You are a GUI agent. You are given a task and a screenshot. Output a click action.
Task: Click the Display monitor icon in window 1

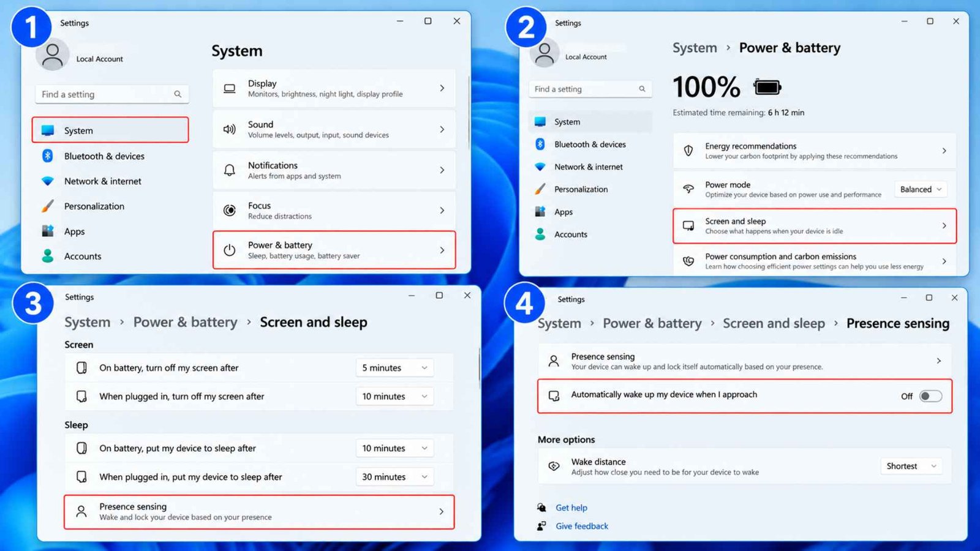tap(230, 89)
